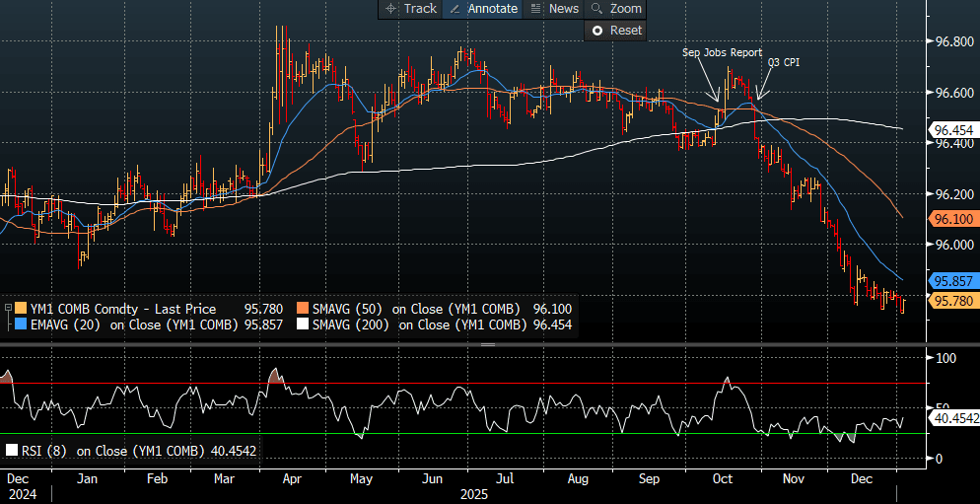Select the Q3 CPI annotation label
Screen dimensions: 980x504
point(782,62)
